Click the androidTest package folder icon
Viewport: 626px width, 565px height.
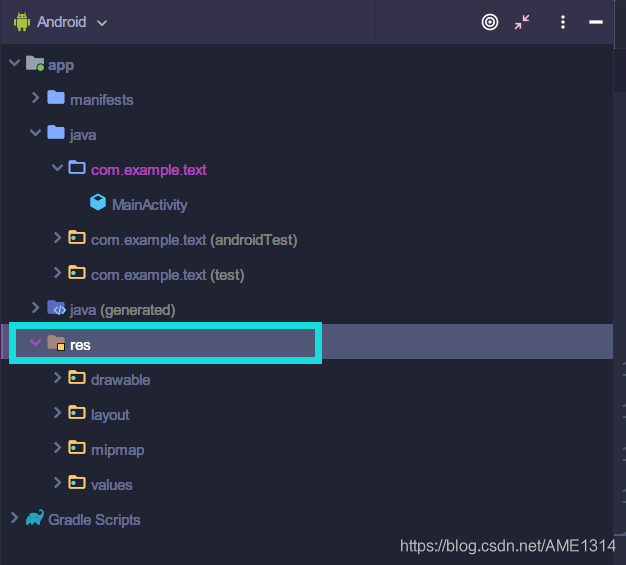tap(77, 237)
